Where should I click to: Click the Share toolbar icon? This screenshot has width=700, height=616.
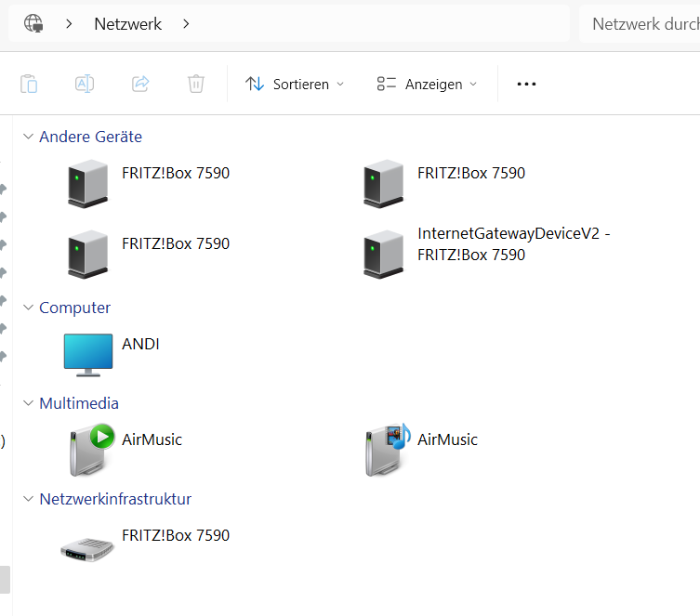140,84
